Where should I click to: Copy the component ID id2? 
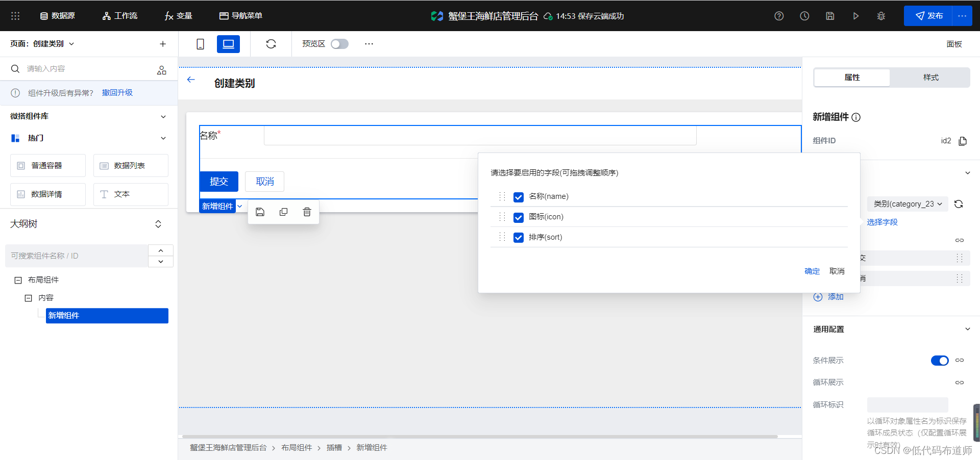coord(963,141)
